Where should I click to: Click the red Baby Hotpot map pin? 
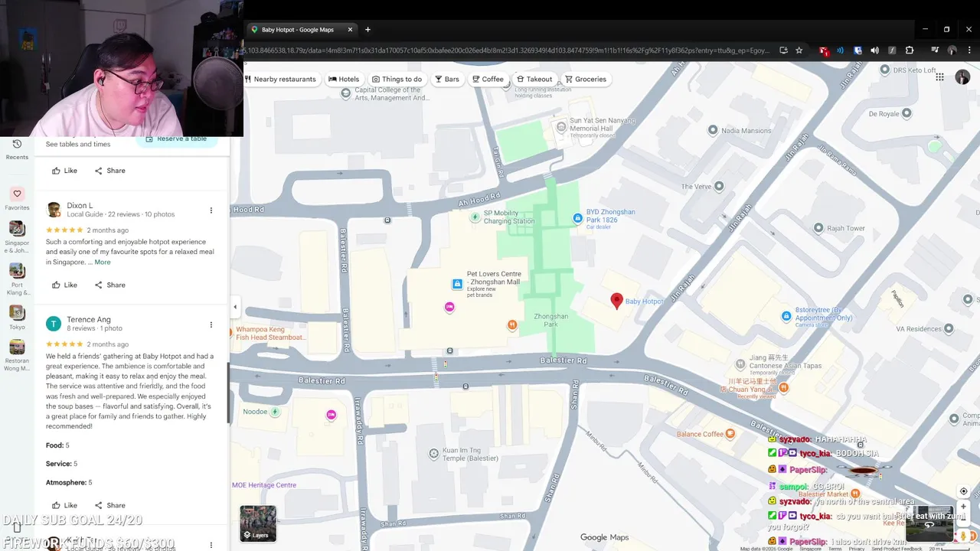[x=617, y=301]
